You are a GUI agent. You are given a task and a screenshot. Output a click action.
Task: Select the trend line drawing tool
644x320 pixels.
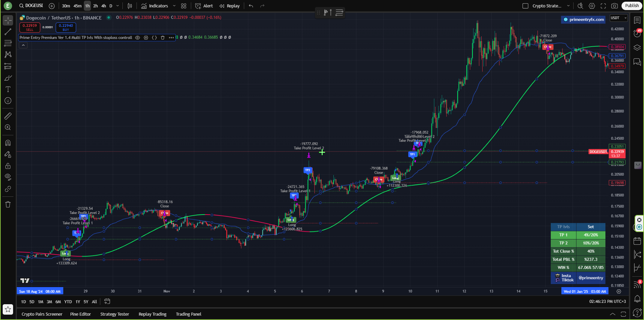pos(8,32)
